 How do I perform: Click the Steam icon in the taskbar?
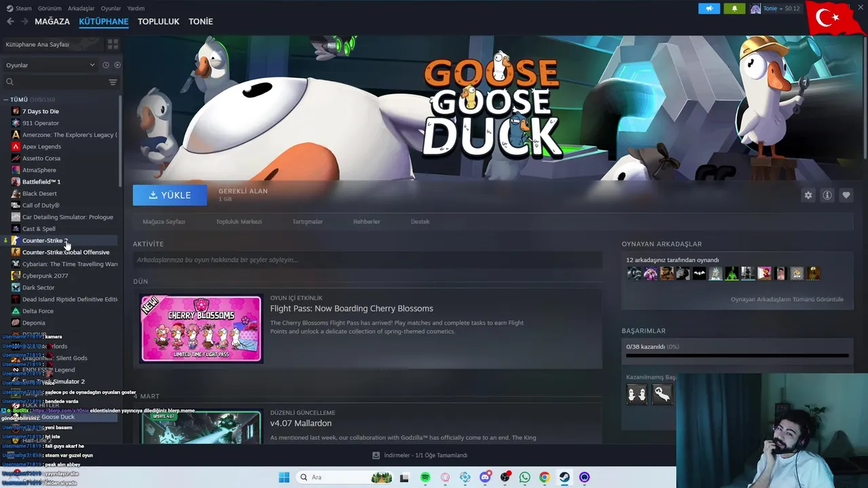coord(564,477)
